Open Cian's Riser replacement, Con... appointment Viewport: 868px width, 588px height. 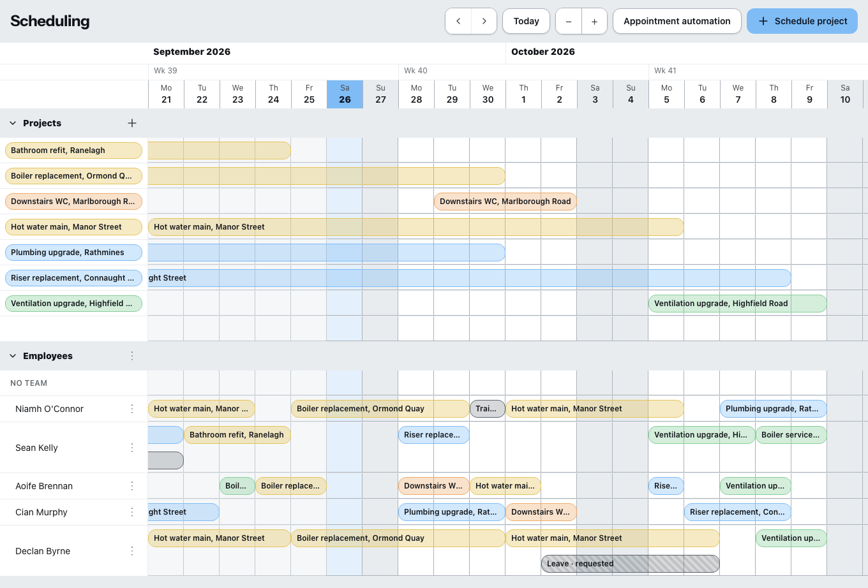(738, 512)
